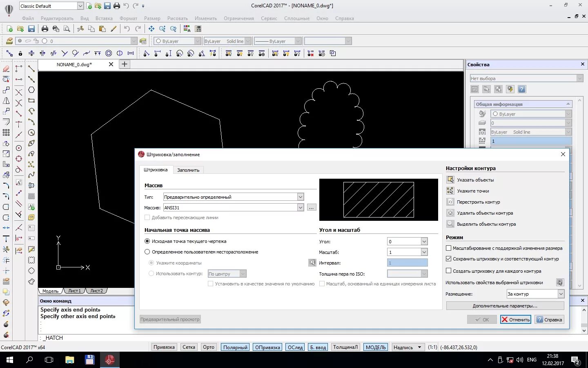Select the Polygon tool in draw toolbar
Image resolution: width=588 pixels, height=368 pixels.
[31, 90]
